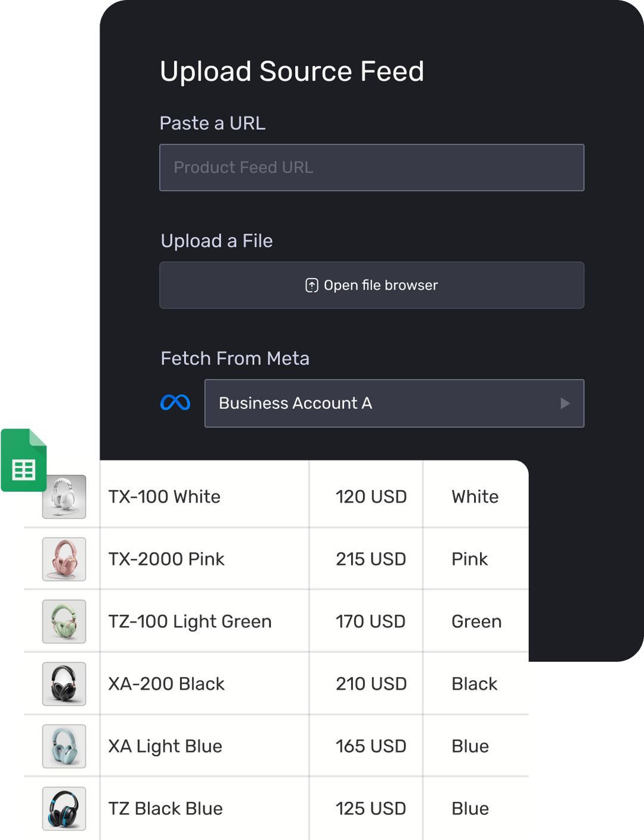Click the XA-200 Black product name
644x840 pixels.
tap(166, 684)
